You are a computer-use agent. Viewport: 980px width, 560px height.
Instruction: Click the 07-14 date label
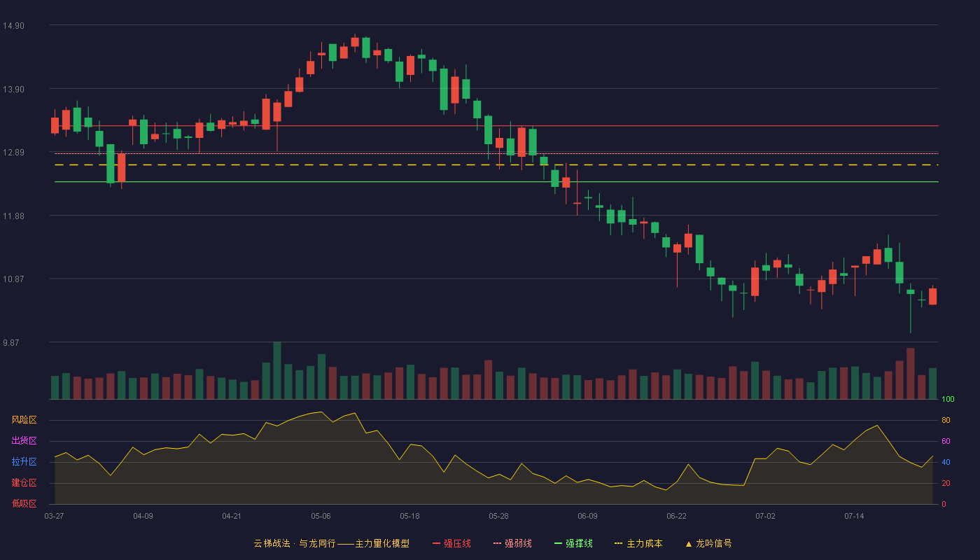point(854,516)
